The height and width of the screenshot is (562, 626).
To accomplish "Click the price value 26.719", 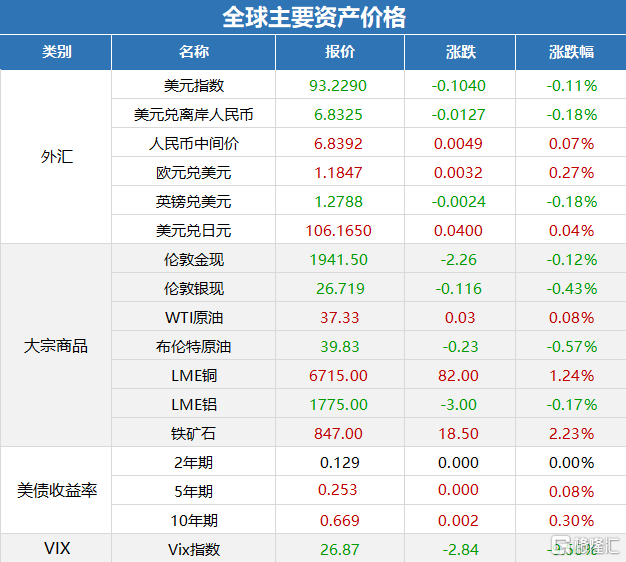I will pyautogui.click(x=341, y=289).
